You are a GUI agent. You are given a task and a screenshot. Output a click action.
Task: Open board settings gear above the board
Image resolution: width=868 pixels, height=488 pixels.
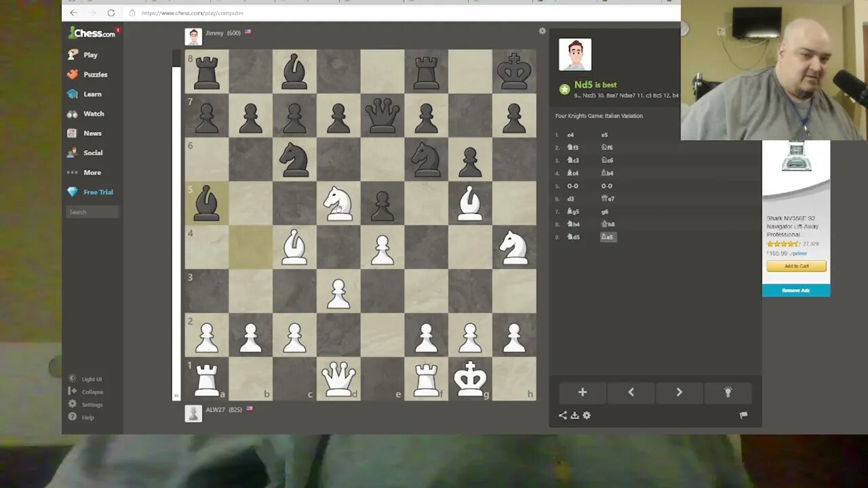[x=542, y=31]
